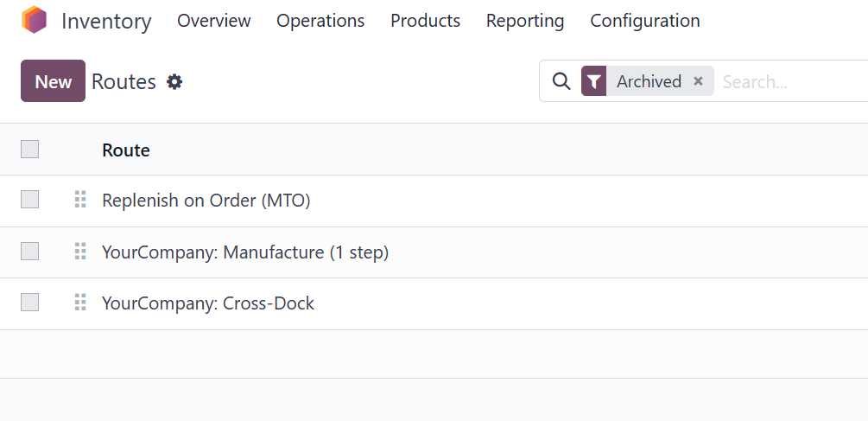Open the Routes gear actions menu

(175, 82)
